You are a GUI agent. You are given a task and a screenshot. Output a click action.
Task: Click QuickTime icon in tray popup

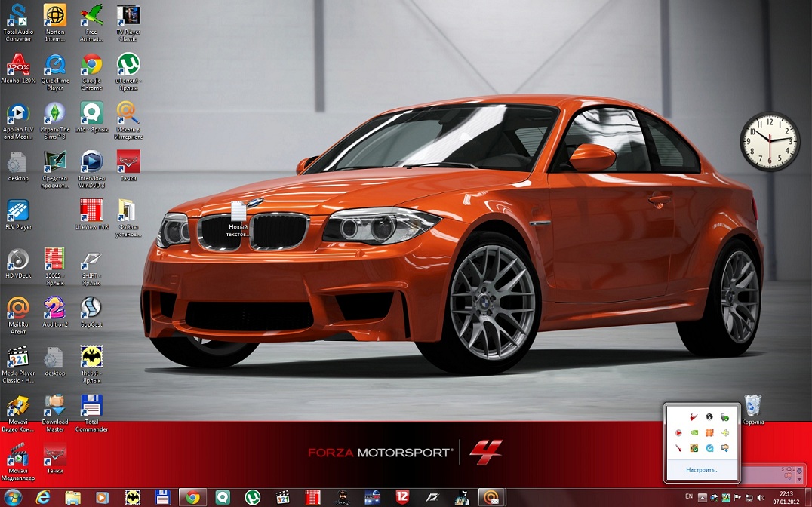click(x=710, y=447)
